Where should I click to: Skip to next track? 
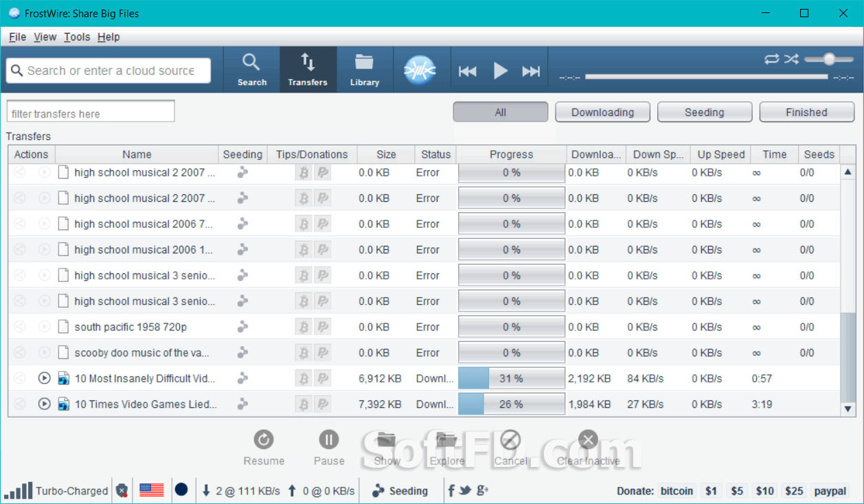tap(531, 71)
